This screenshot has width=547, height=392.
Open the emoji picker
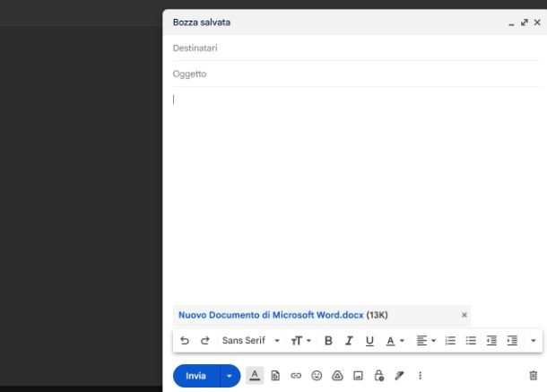(x=317, y=376)
